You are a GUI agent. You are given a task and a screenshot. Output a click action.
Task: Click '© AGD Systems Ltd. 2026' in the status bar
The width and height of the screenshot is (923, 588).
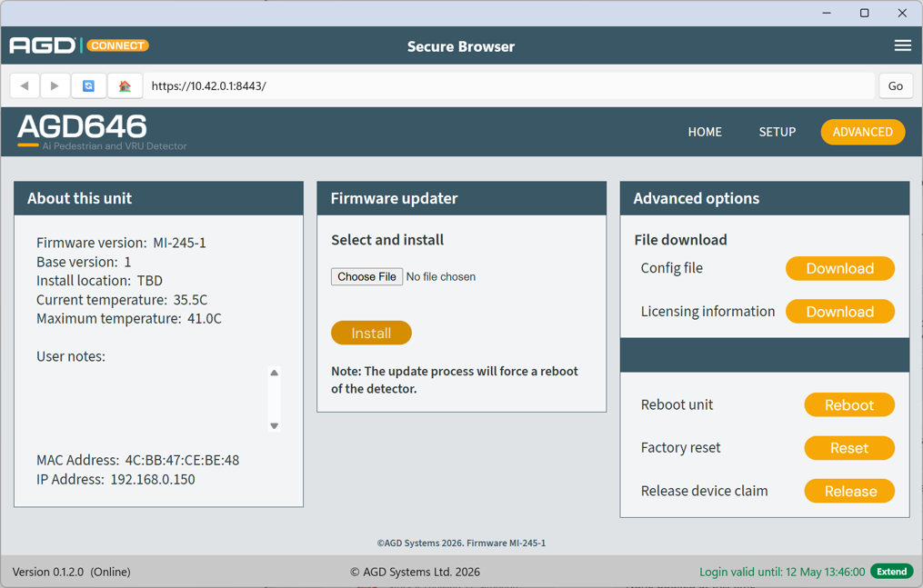pyautogui.click(x=415, y=572)
